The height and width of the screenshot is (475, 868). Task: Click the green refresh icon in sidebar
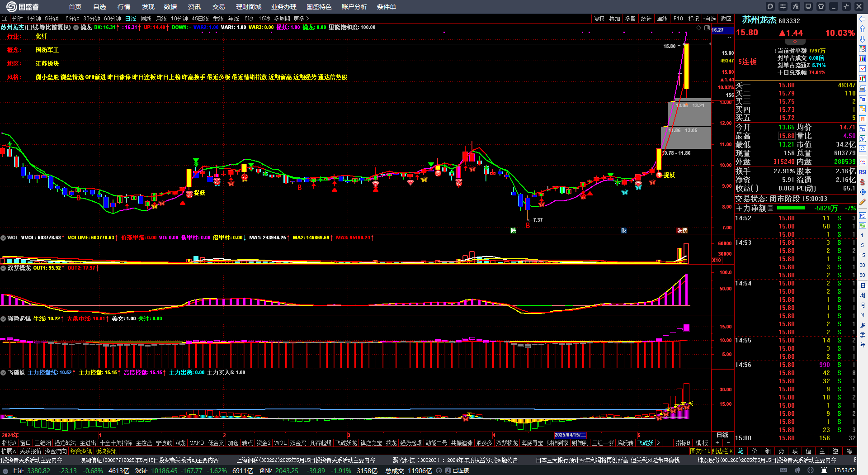(x=863, y=225)
